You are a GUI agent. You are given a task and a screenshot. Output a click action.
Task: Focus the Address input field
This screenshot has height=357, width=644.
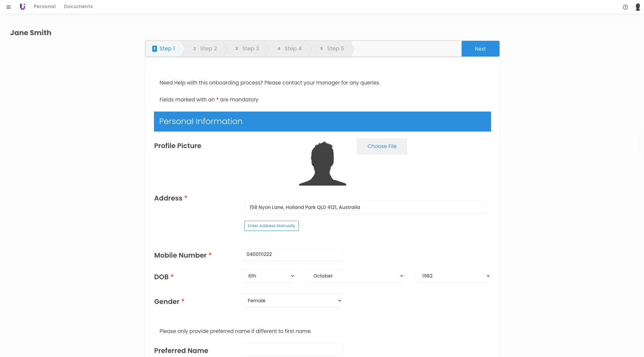pos(365,207)
